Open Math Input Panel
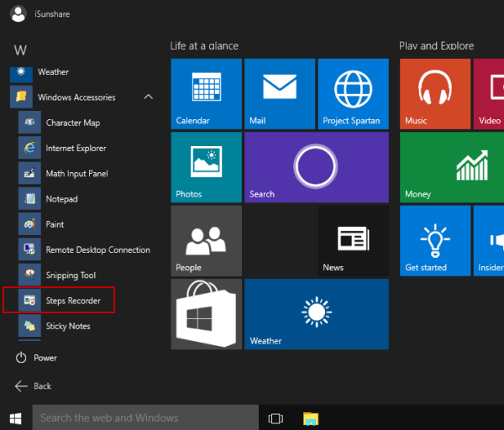 pos(76,174)
